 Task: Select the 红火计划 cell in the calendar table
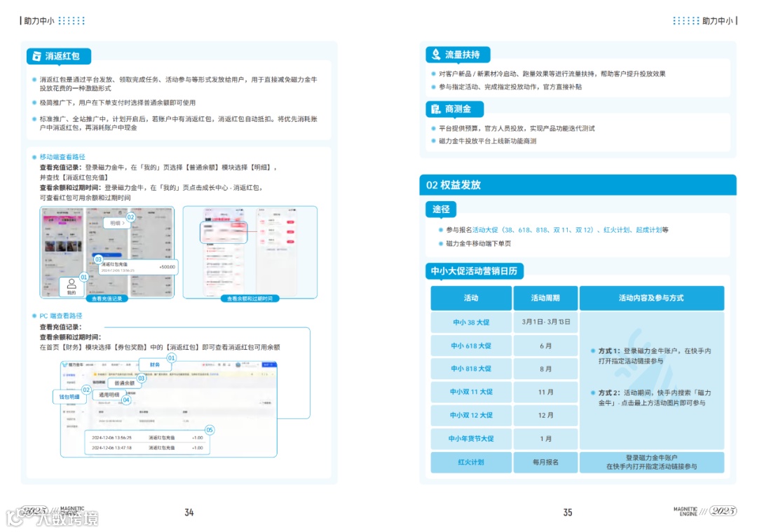click(x=471, y=462)
